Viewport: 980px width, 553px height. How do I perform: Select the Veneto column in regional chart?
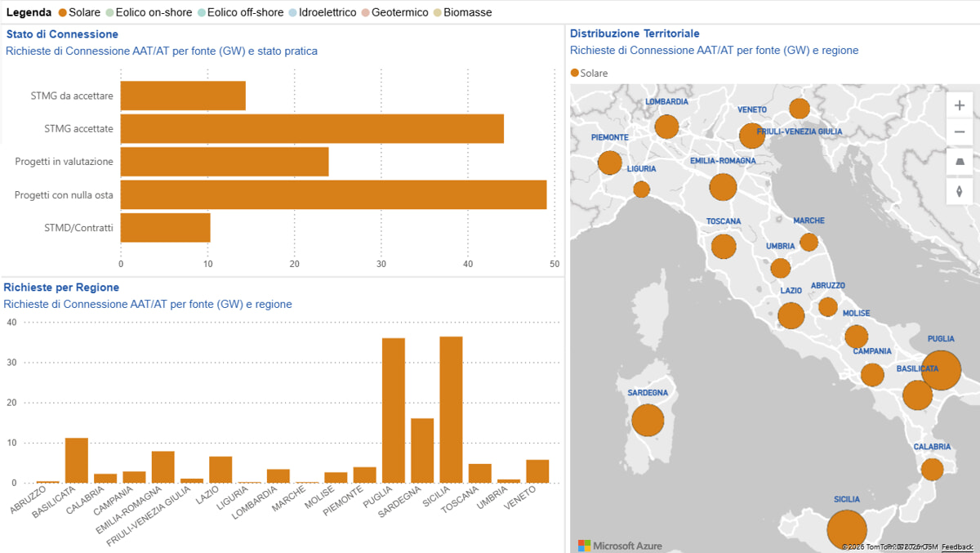click(537, 471)
